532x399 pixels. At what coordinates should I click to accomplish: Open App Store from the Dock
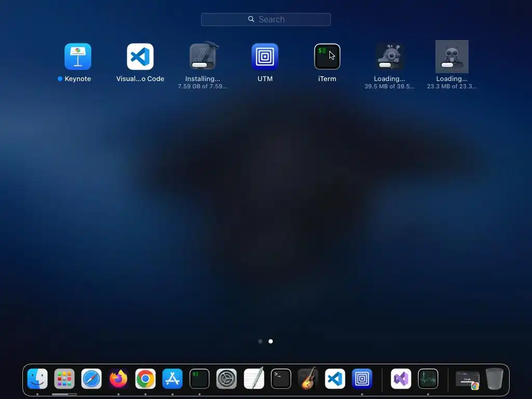[172, 379]
